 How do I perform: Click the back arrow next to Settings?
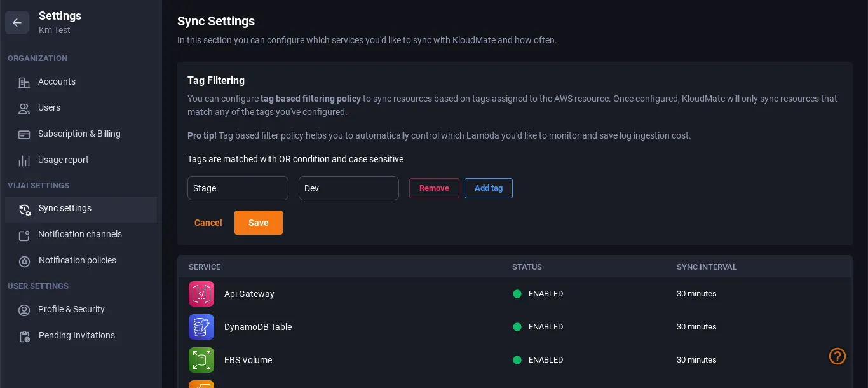[x=17, y=23]
